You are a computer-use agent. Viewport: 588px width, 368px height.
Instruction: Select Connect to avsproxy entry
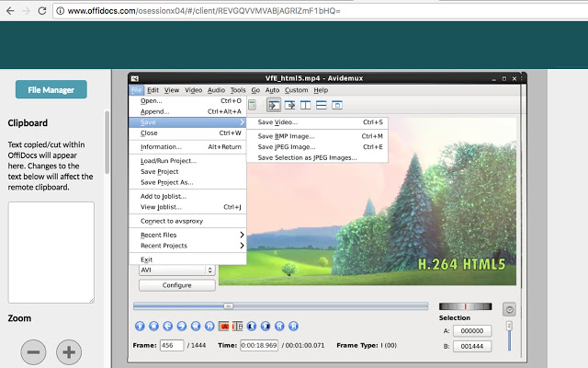point(187,221)
